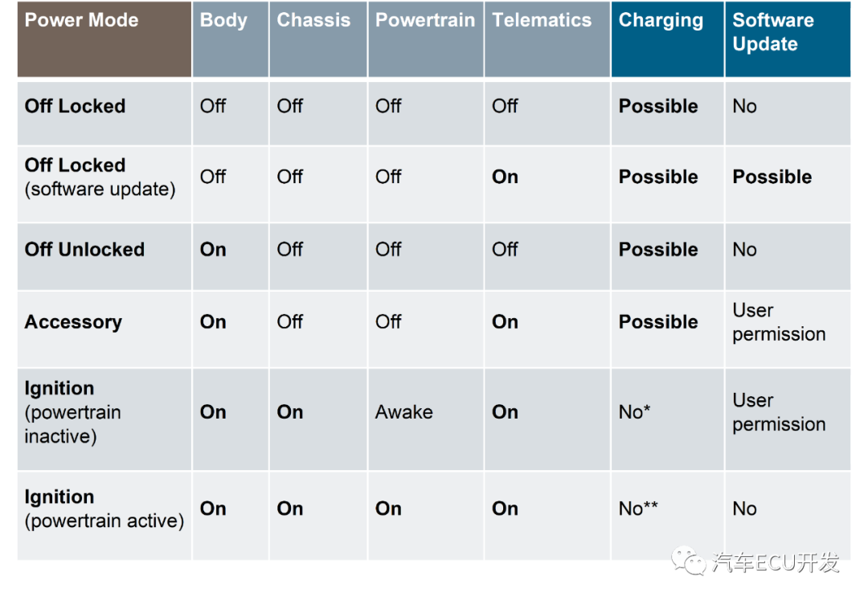Click the Ignition (powertrain active) row label

pyautogui.click(x=104, y=509)
